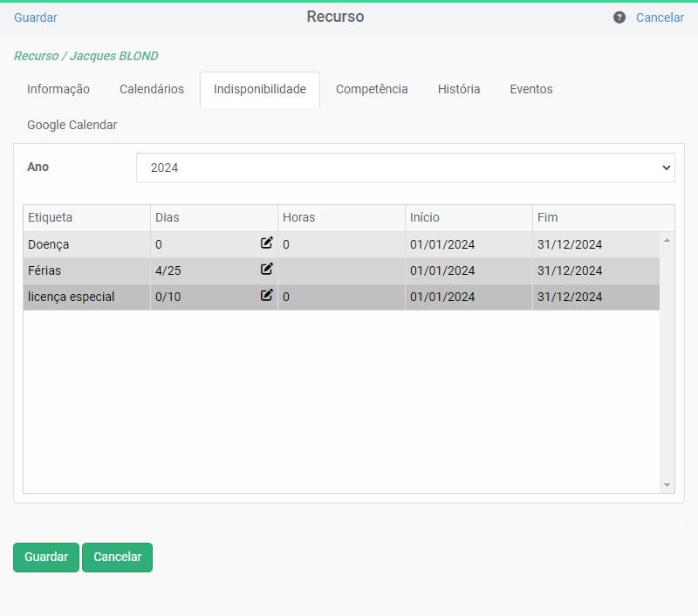698x616 pixels.
Task: Select the Doença label cell
Action: pyautogui.click(x=86, y=245)
